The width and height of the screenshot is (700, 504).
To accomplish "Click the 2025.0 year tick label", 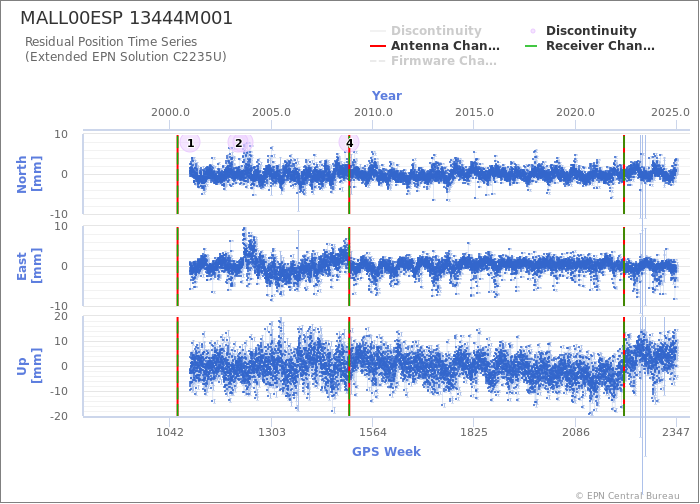I will pyautogui.click(x=670, y=112).
